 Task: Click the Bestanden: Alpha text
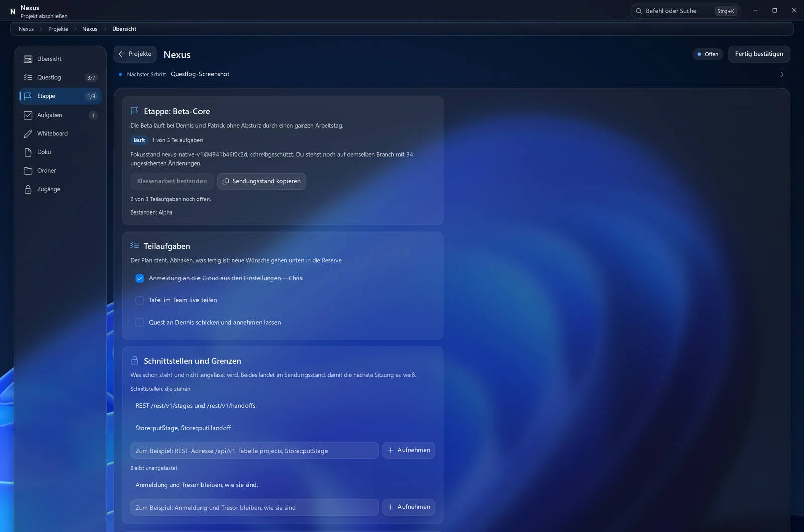(x=151, y=212)
